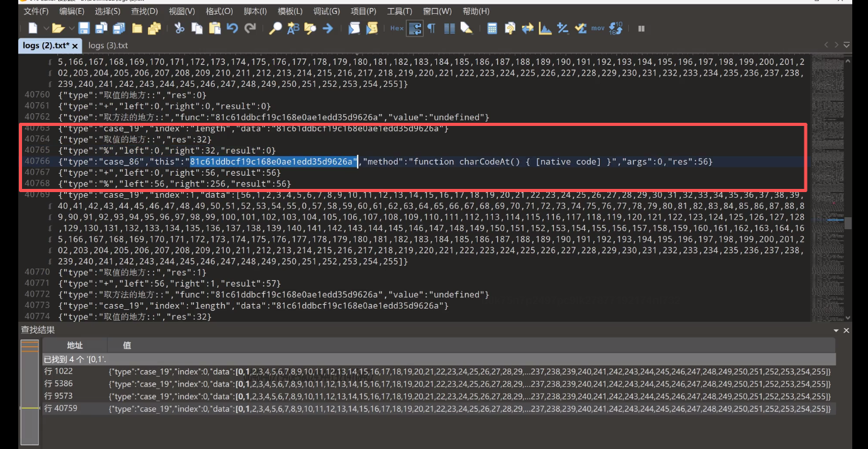Open the 窗口(W) menu
The image size is (868, 449).
click(x=437, y=11)
